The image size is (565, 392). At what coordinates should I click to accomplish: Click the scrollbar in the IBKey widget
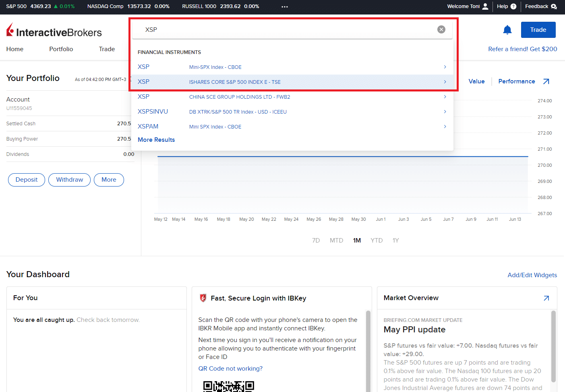[368, 351]
